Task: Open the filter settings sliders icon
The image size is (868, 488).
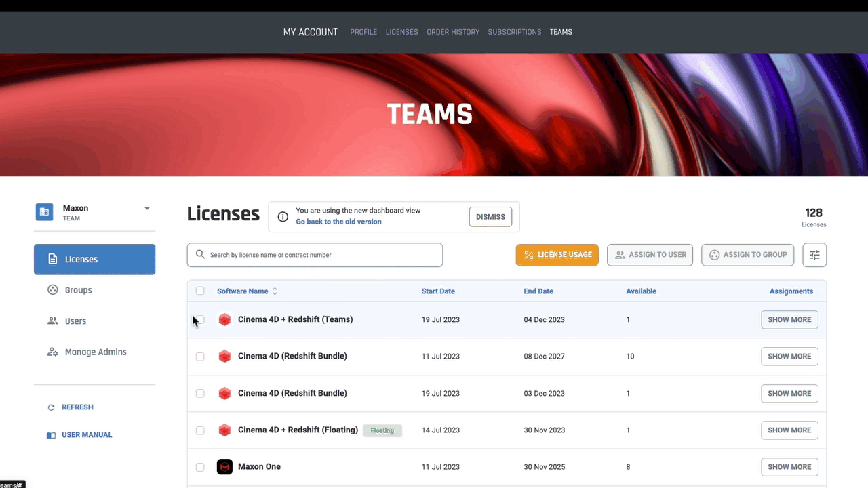Action: tap(814, 255)
